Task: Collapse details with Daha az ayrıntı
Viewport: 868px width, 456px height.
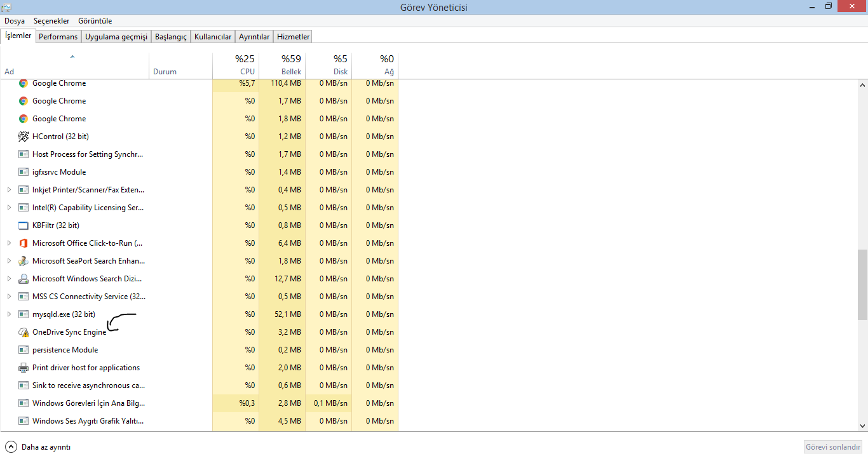Action: (38, 447)
